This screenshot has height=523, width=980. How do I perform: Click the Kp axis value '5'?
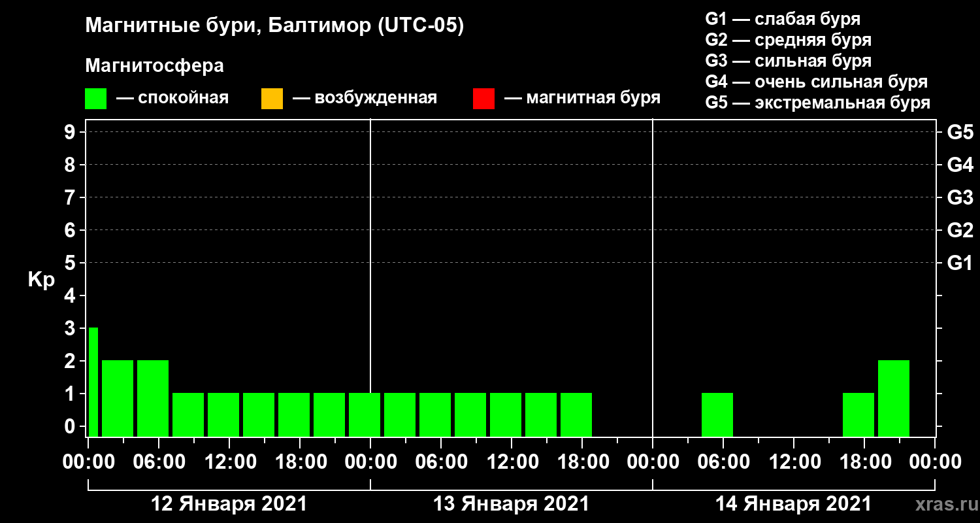(71, 263)
